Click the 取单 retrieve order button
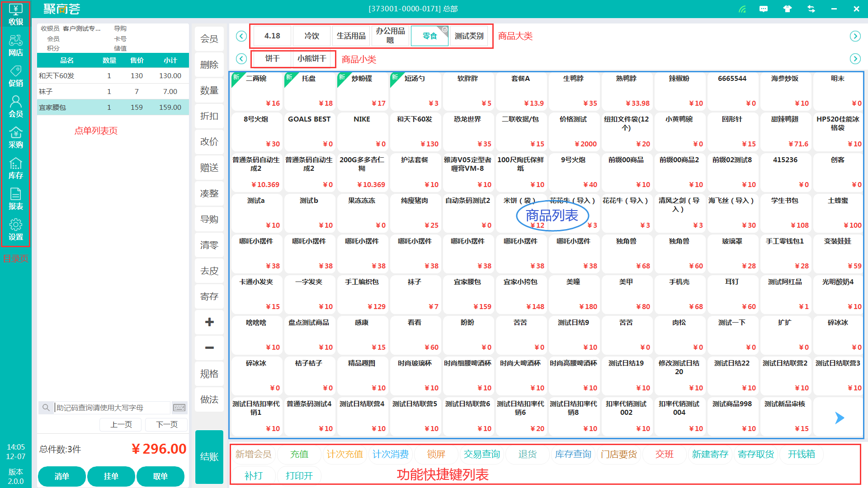This screenshot has height=488, width=868. 160,476
